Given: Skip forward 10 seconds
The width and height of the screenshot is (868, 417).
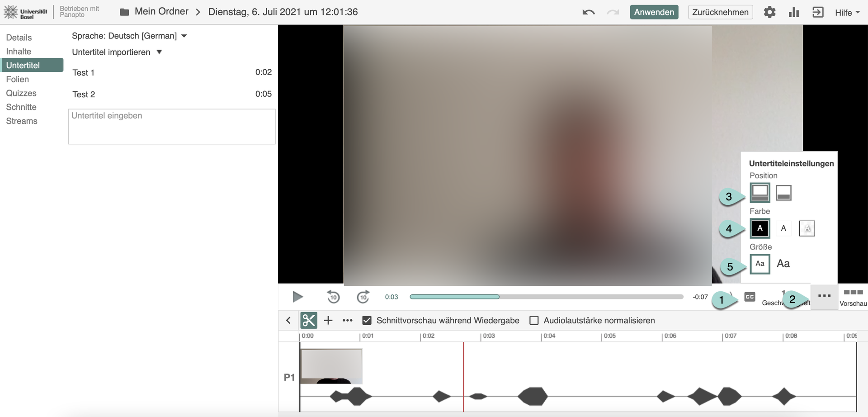Looking at the screenshot, I should pos(363,297).
